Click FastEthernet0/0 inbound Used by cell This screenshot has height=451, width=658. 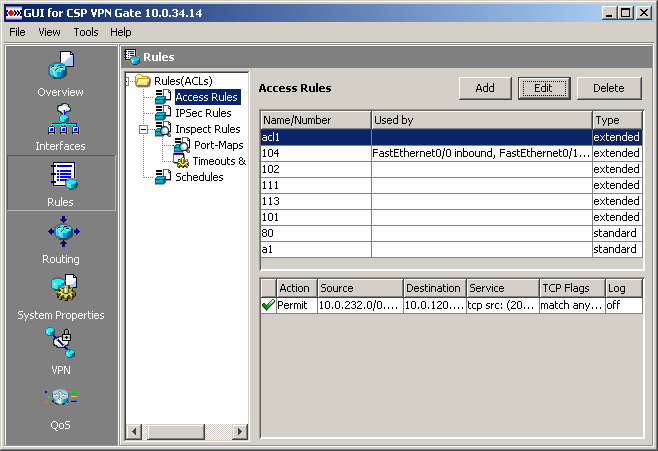[x=481, y=153]
